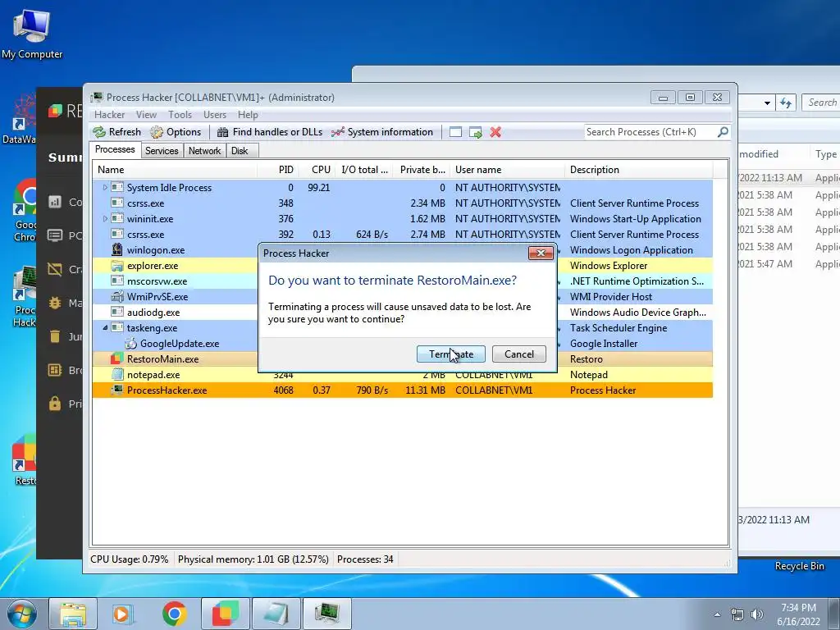Click the find window and thread icon

coord(476,132)
